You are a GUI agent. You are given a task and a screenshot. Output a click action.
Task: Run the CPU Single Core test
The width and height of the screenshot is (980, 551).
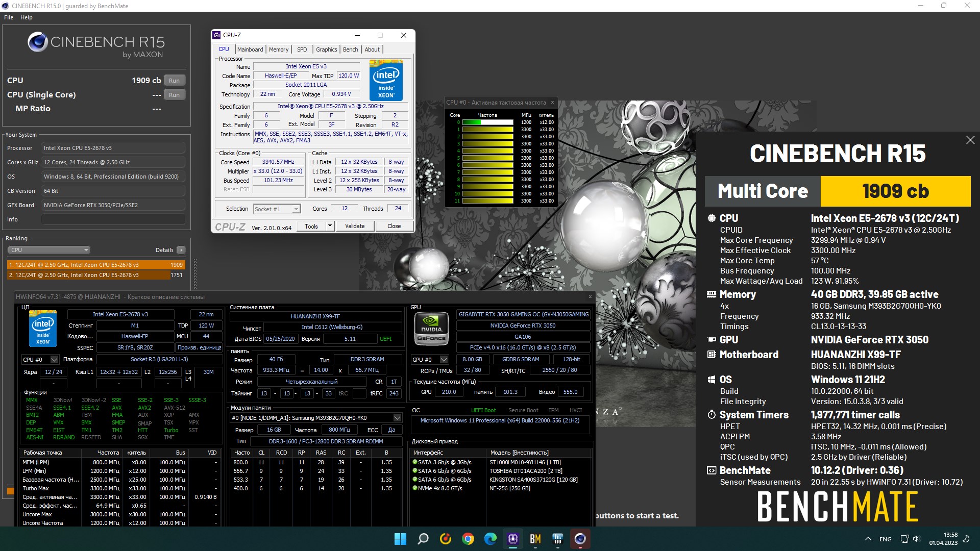point(175,95)
